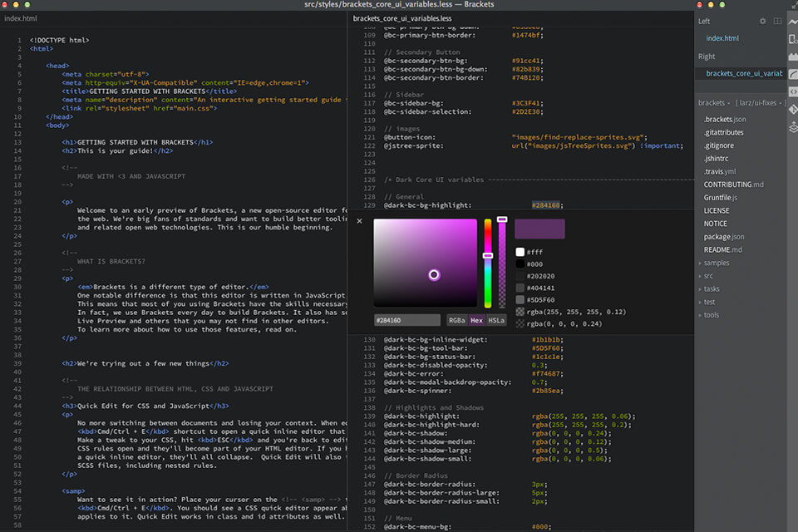Expand the samples folder

[x=716, y=263]
